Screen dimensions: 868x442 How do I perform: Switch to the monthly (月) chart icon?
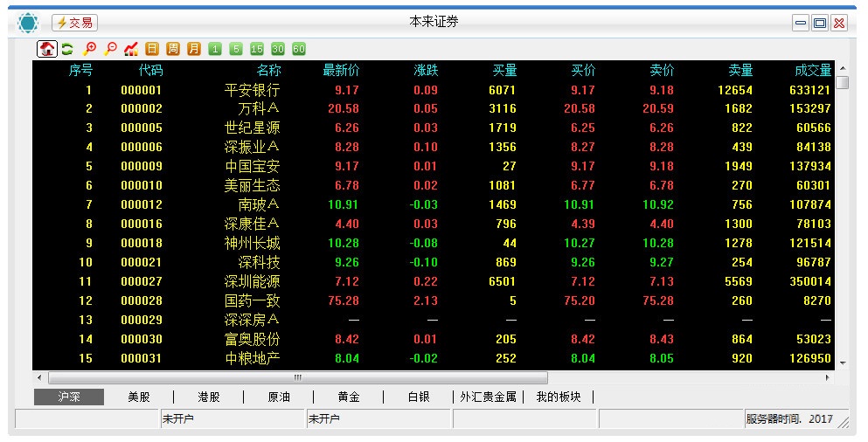click(194, 49)
